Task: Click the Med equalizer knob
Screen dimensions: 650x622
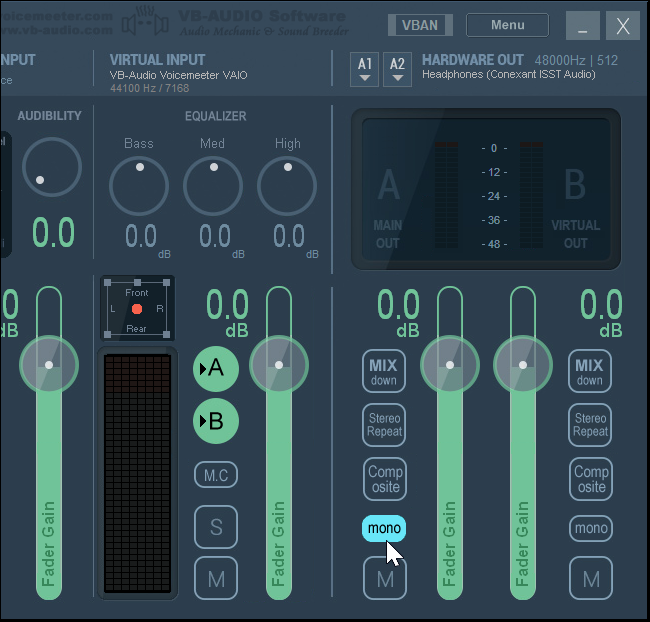Action: pyautogui.click(x=213, y=186)
